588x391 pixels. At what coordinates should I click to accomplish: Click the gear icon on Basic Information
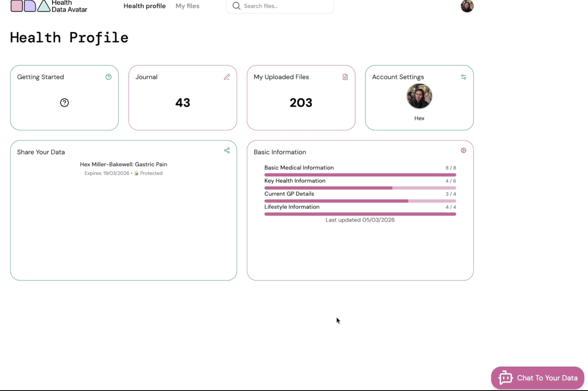[x=464, y=151]
